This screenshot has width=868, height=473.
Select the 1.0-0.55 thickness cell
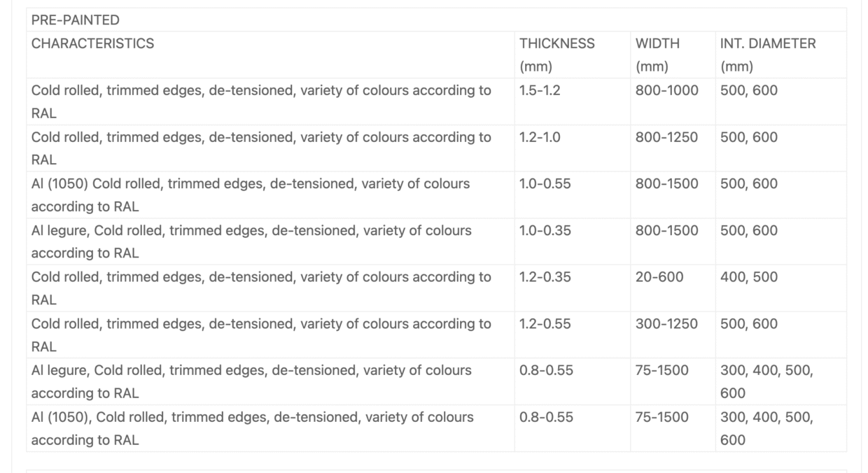(545, 183)
